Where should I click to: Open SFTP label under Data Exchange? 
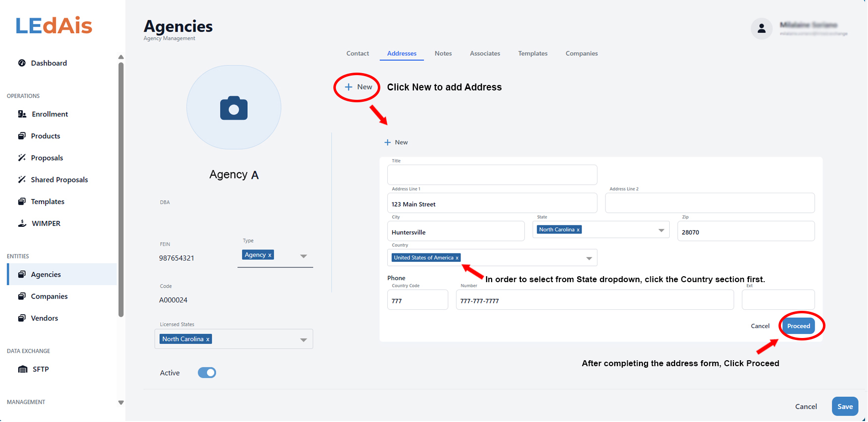(x=41, y=369)
